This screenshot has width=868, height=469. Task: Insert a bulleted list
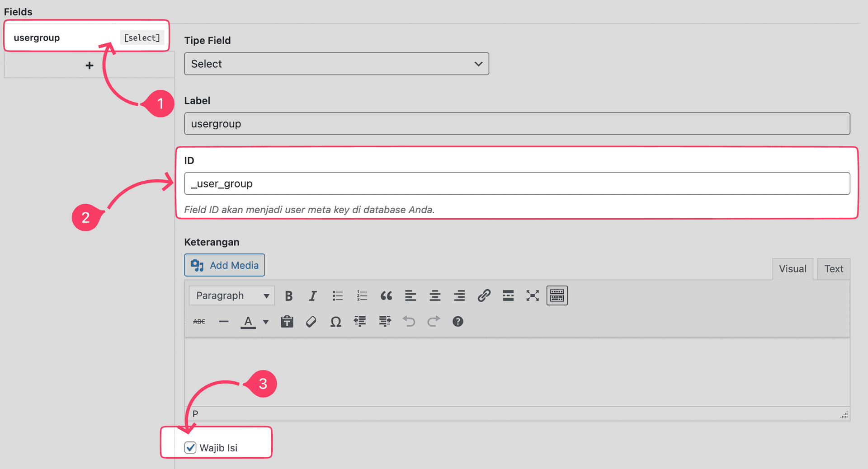[337, 295]
